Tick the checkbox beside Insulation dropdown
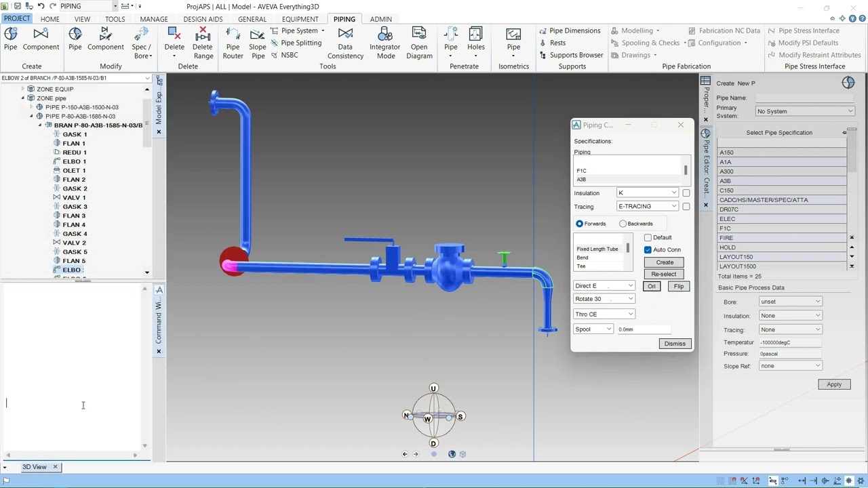This screenshot has height=488, width=868. tap(686, 193)
